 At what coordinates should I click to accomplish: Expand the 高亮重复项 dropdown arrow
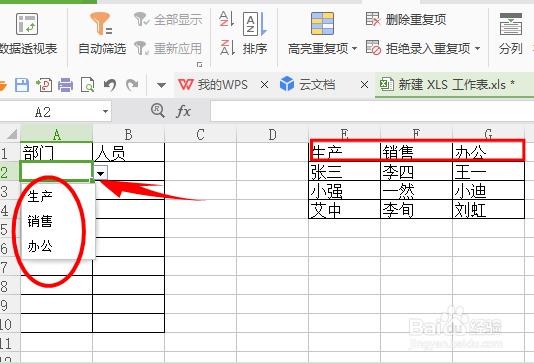click(x=354, y=49)
